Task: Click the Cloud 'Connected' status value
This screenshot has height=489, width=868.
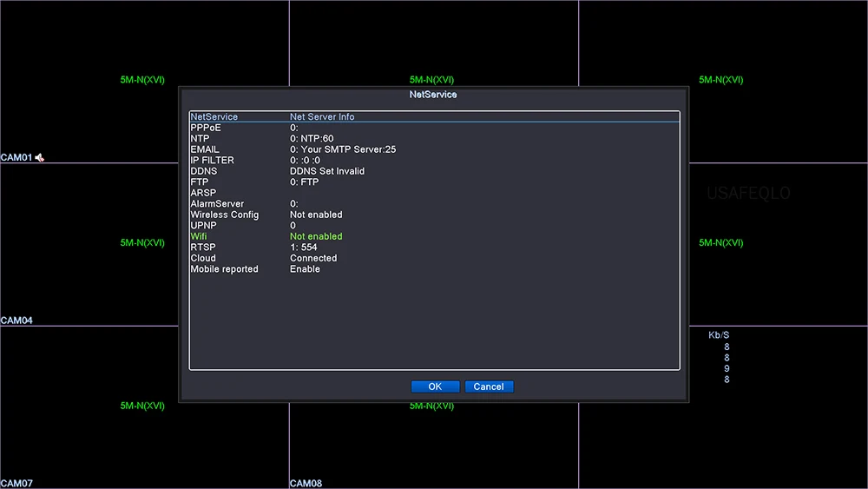Action: click(x=313, y=258)
